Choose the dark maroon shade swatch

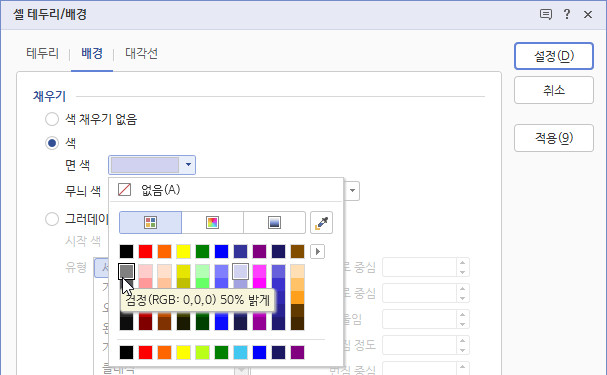[146, 323]
